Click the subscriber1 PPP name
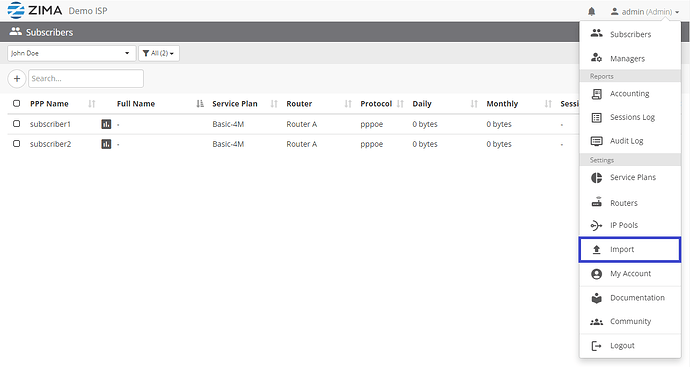 (50, 124)
